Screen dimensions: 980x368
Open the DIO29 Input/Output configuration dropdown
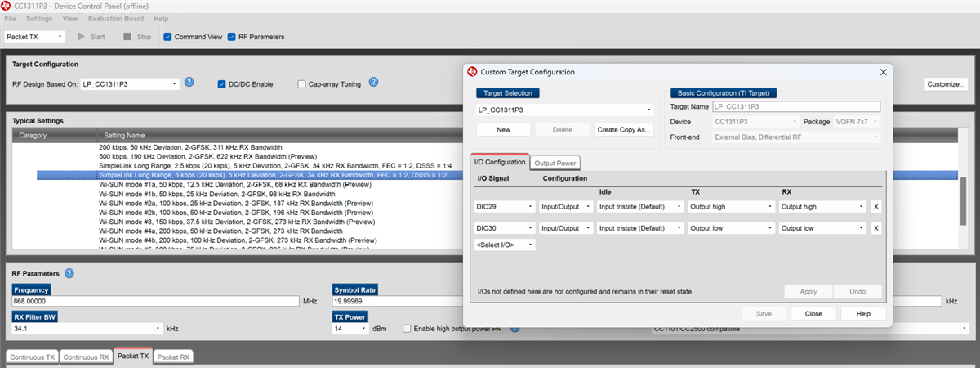point(566,207)
